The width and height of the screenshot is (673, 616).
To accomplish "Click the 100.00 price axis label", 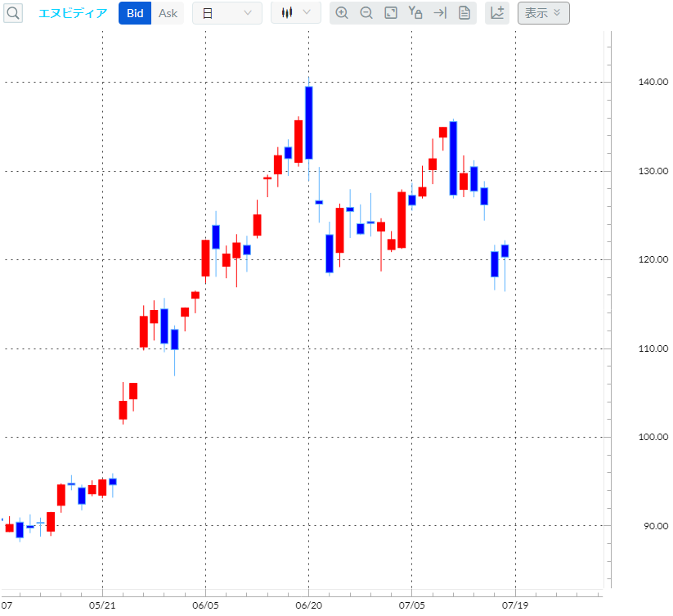I will [653, 437].
